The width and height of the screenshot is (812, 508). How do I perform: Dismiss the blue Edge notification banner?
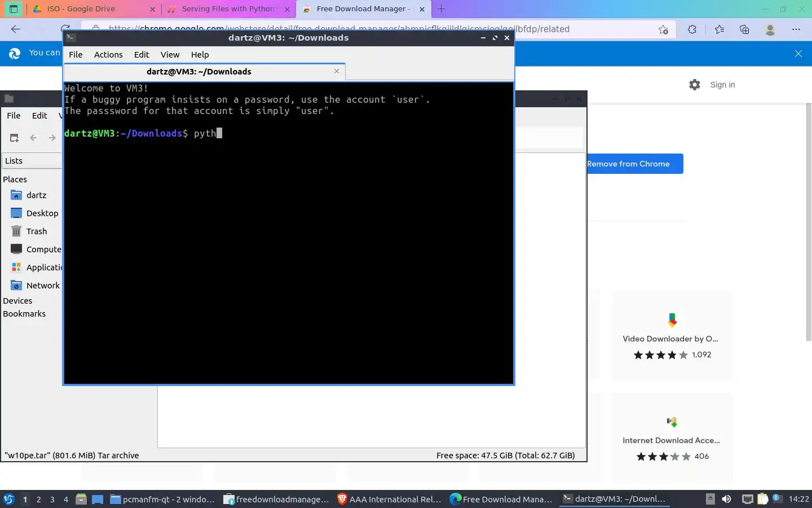click(798, 54)
